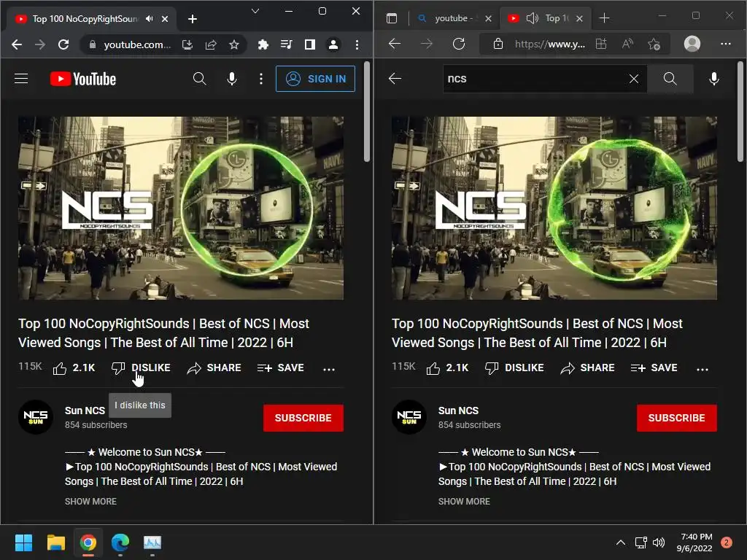Click YouTube logo in Chrome window
Screen dimensions: 747x560
(x=83, y=79)
